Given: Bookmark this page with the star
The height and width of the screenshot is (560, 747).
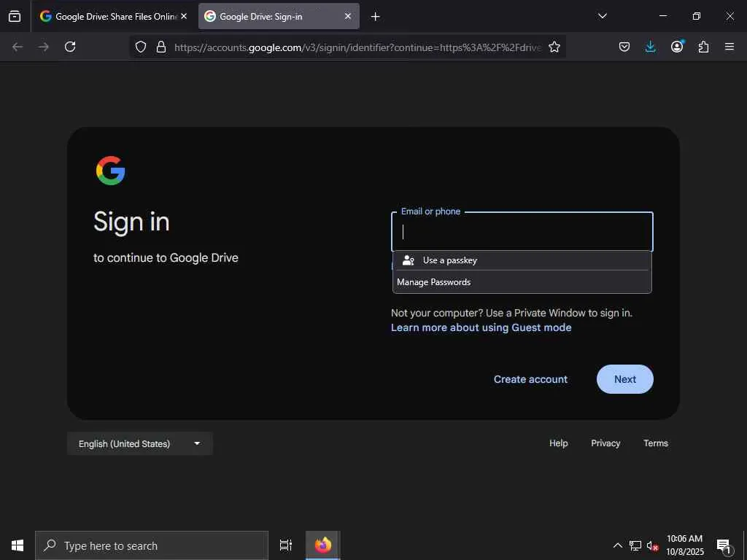Looking at the screenshot, I should (554, 47).
